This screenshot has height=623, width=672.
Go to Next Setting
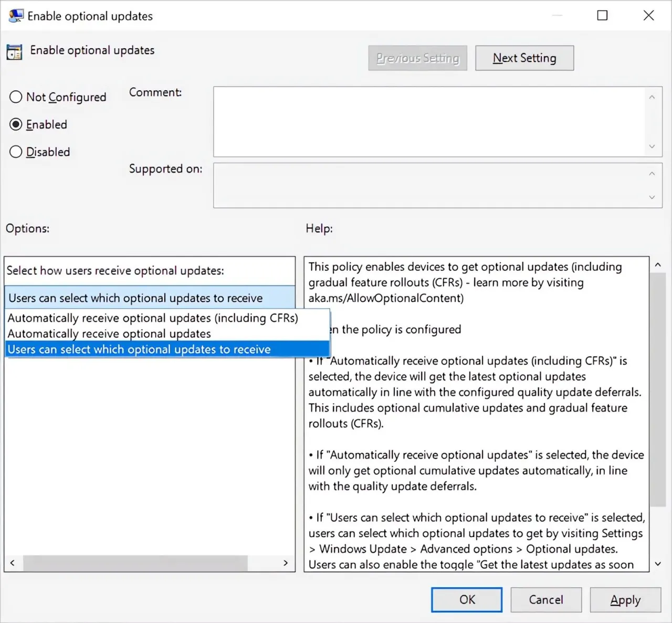[524, 58]
